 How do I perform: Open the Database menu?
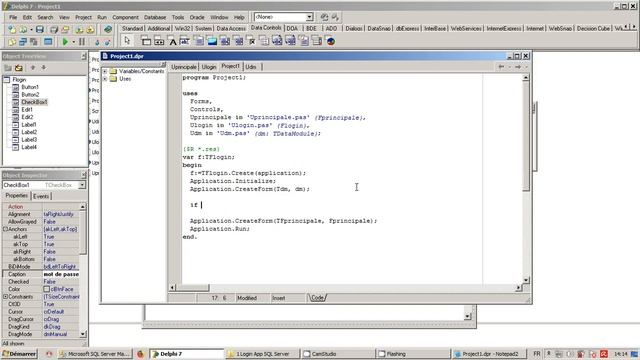click(155, 17)
